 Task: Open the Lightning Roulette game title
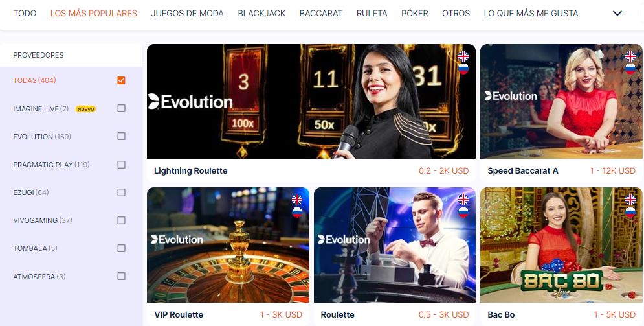click(190, 171)
